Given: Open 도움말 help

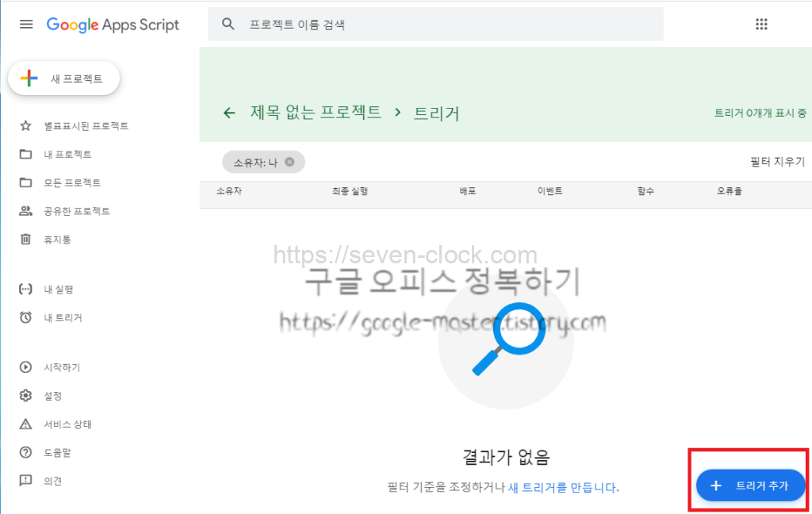Looking at the screenshot, I should tap(57, 453).
